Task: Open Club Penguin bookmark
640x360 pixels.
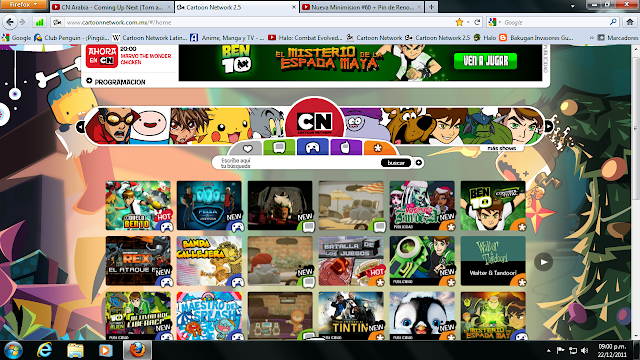Action: 72,38
